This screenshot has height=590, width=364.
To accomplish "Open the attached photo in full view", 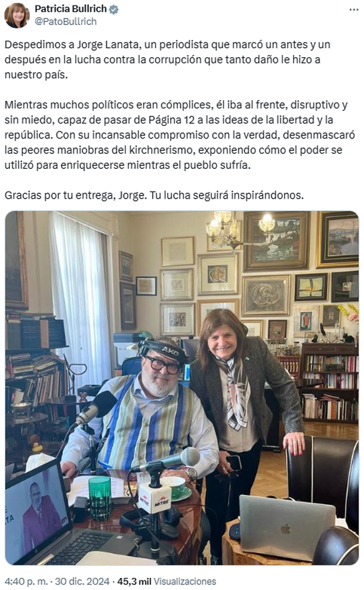I will [182, 388].
